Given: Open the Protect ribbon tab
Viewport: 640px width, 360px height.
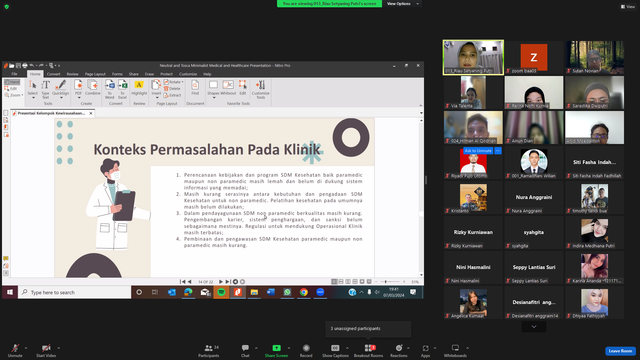Looking at the screenshot, I should coord(166,74).
